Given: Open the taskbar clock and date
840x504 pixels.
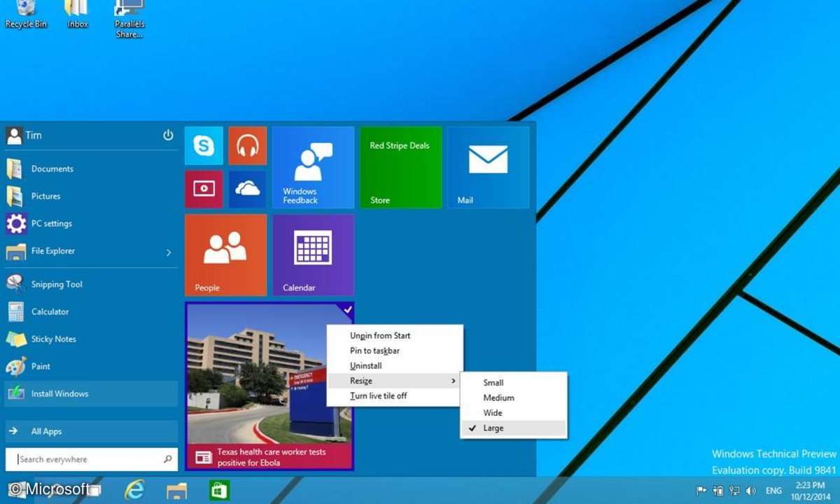Looking at the screenshot, I should pos(809,490).
